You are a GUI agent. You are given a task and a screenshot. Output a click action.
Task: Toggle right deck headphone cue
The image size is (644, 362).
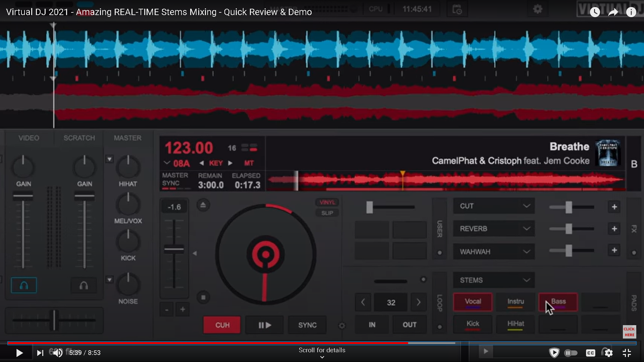[84, 285]
